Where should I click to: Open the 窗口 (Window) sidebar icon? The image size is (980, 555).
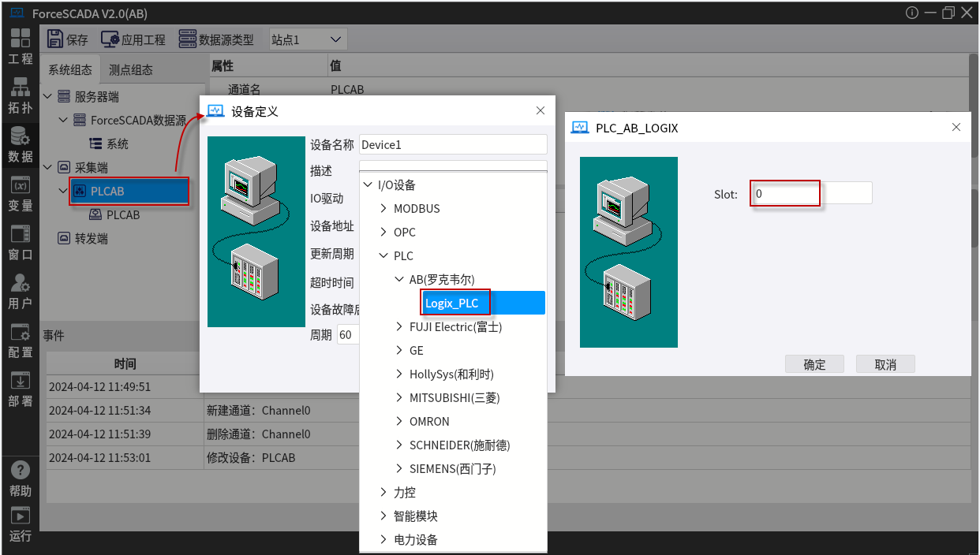click(20, 243)
